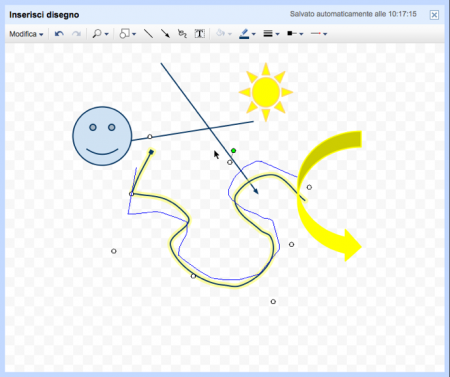Image resolution: width=450 pixels, height=377 pixels.
Task: Click the line end decoration icon
Action: click(316, 34)
